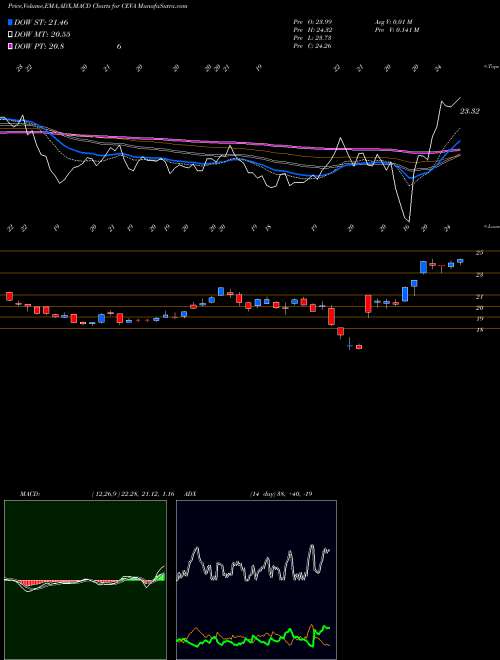500x660 pixels.
Task: Click the last blue candlestick near 24
Action: click(460, 261)
